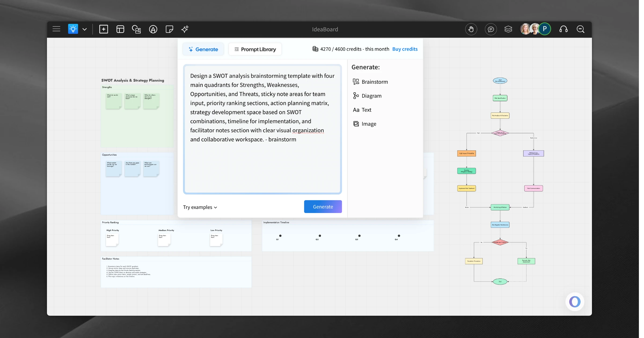Click the 'What do we do well?' sticky note
Screen dimensions: 644x338
114,101
